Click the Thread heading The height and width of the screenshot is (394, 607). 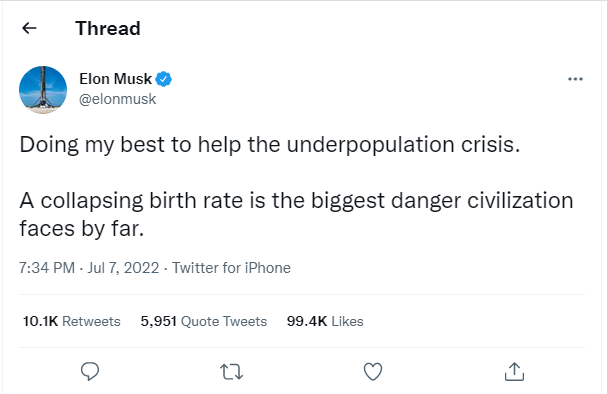(x=108, y=28)
